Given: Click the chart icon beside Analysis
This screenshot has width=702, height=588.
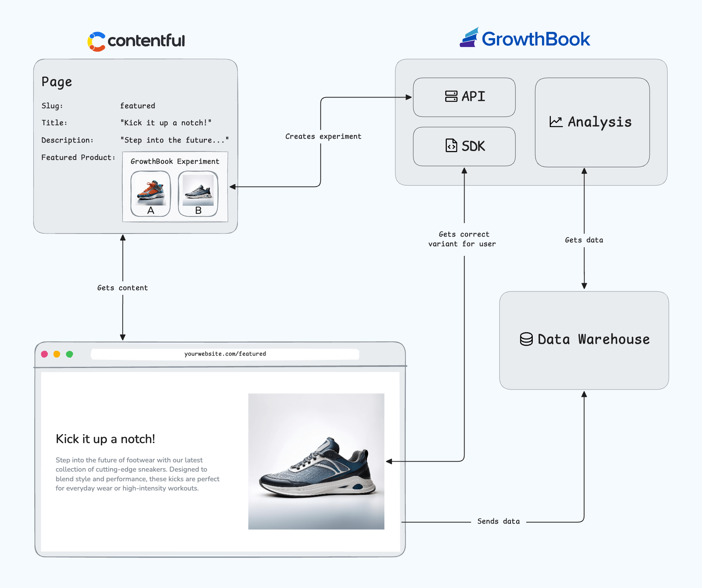Looking at the screenshot, I should click(556, 122).
